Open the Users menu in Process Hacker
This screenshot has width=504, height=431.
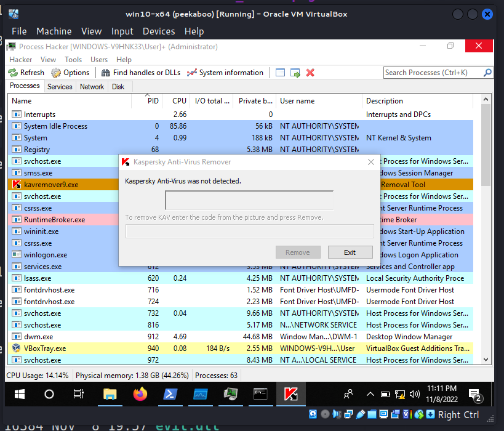(99, 60)
